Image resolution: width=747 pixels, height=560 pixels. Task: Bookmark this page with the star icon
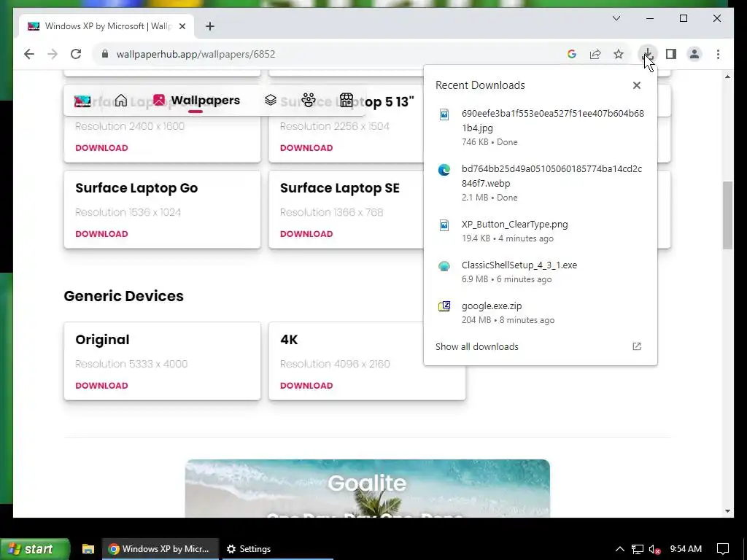pyautogui.click(x=619, y=54)
